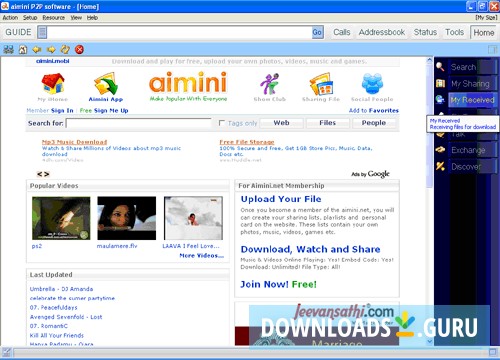The height and width of the screenshot is (360, 500).
Task: Open the Action menu
Action: coord(10,18)
